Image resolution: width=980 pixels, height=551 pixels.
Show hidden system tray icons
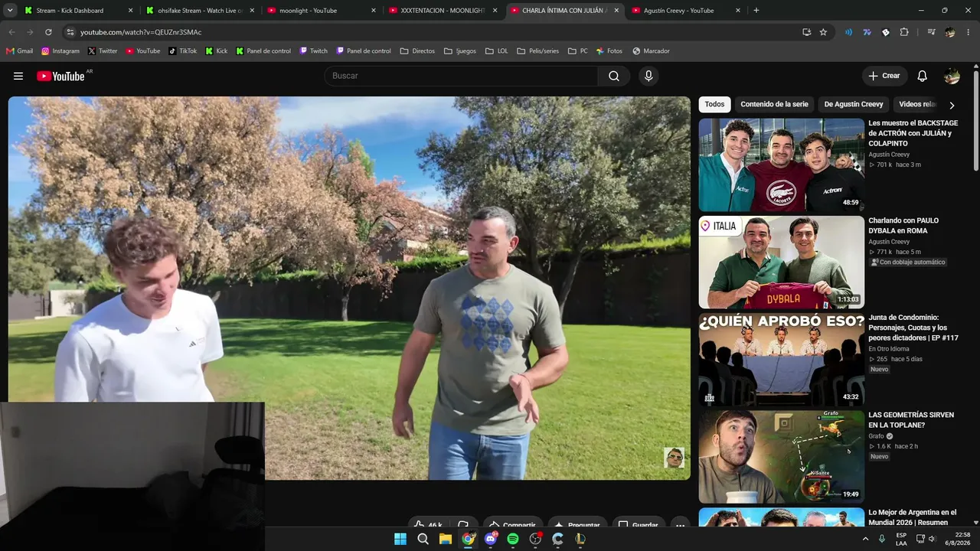tap(866, 539)
